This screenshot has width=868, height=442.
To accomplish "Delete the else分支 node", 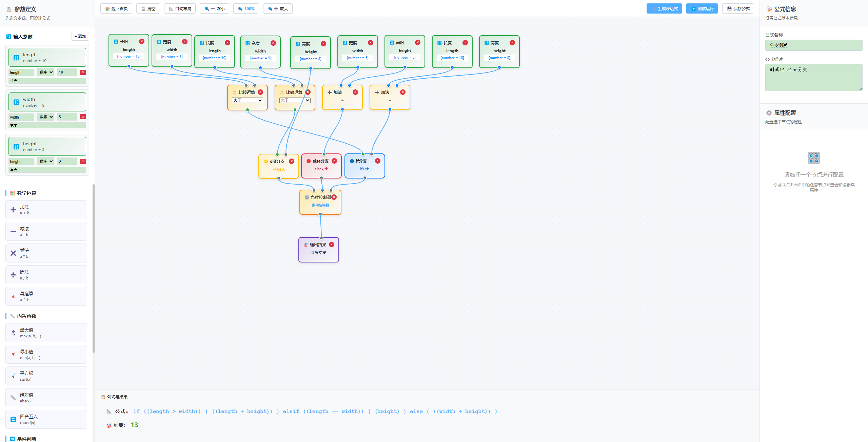I will [334, 161].
